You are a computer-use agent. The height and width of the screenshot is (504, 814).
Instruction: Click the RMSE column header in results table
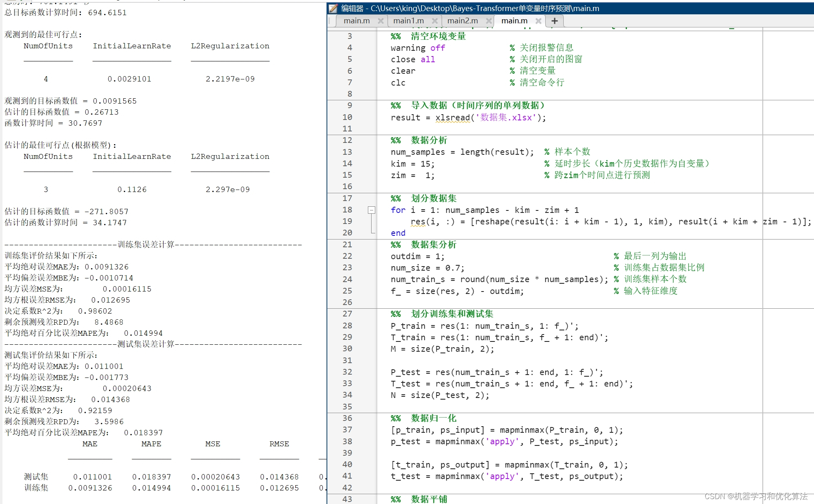[279, 444]
